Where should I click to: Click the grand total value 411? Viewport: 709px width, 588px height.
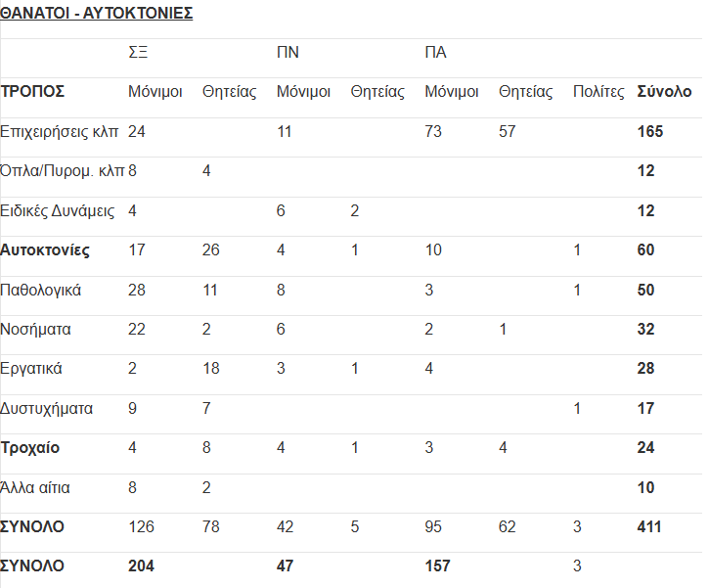coord(649,527)
